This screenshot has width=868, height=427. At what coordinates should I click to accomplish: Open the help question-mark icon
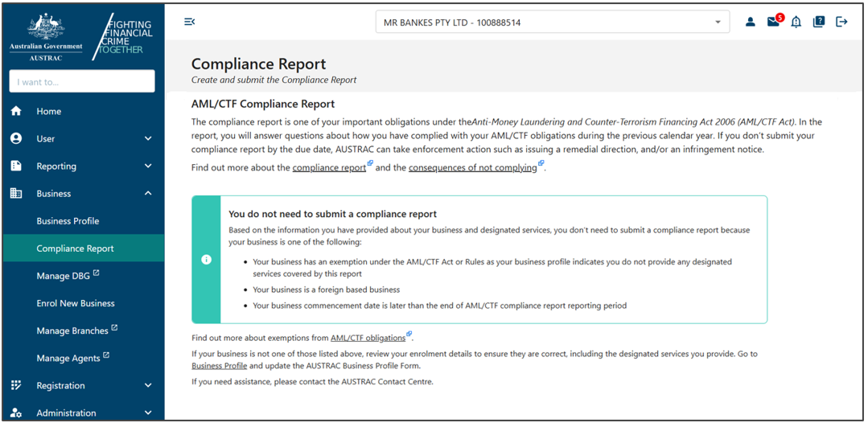coord(819,23)
